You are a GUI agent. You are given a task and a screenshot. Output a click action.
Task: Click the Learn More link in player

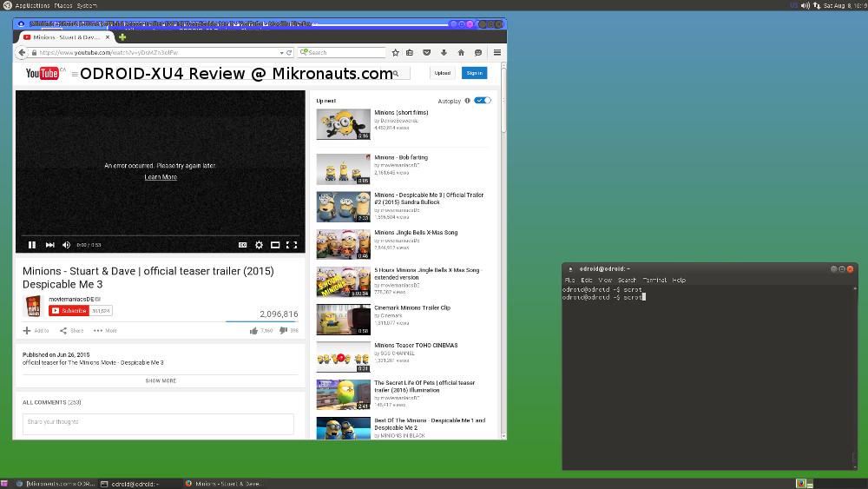pyautogui.click(x=161, y=177)
